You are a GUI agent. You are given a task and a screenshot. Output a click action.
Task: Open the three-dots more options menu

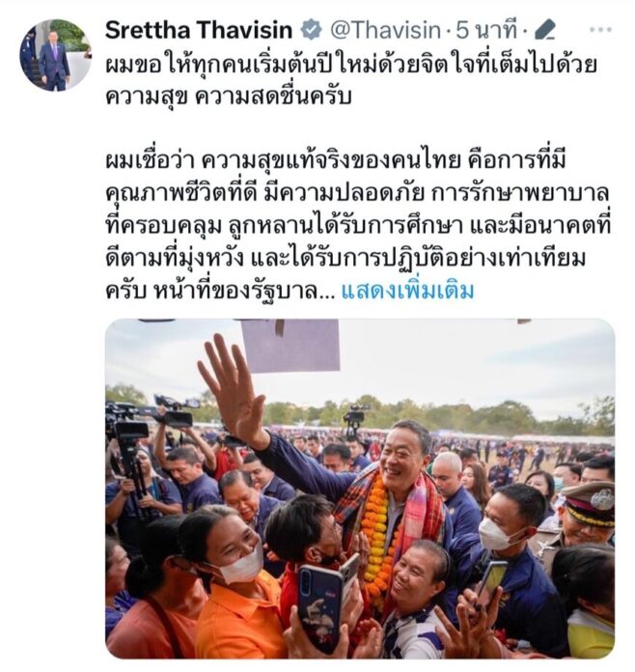point(600,30)
